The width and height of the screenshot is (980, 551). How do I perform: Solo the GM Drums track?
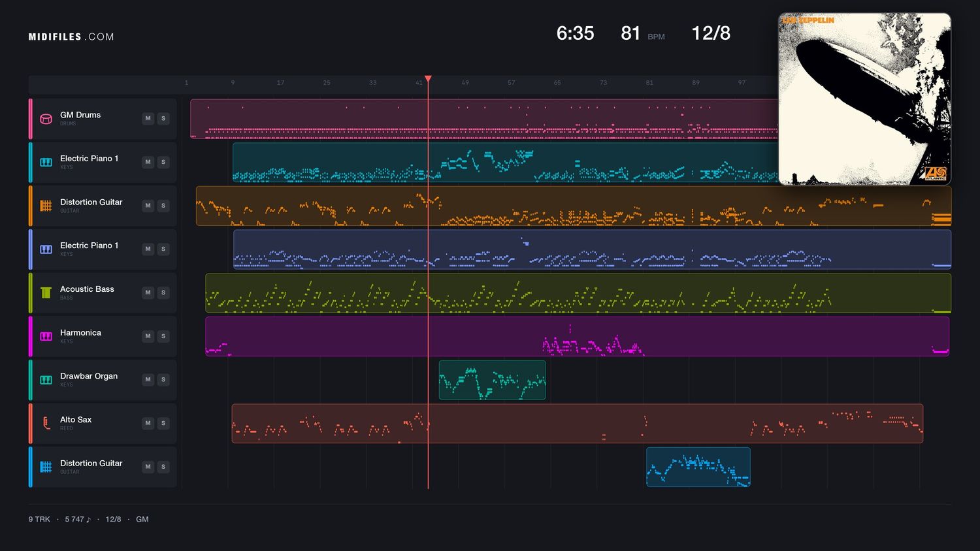coord(163,118)
